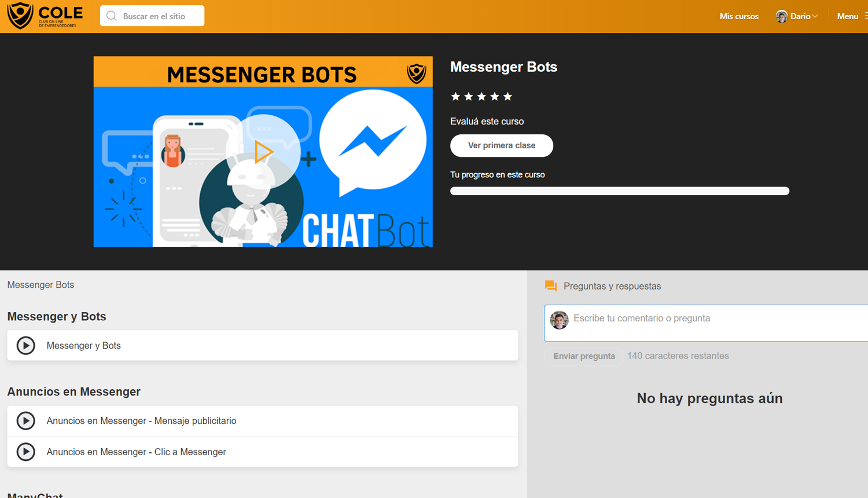Click the avatar in the comment box
The height and width of the screenshot is (498, 868).
pyautogui.click(x=559, y=320)
